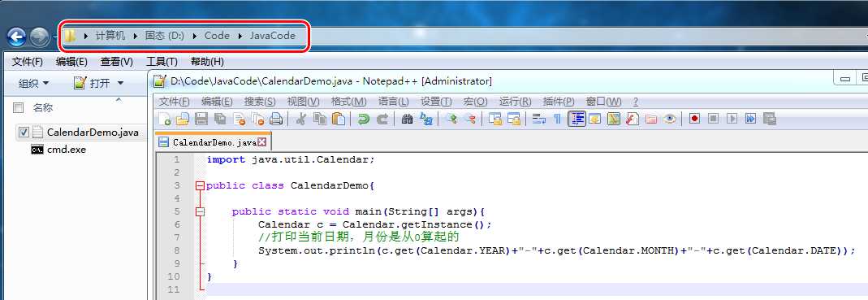
Task: Open Notepad++ 编辑(E) menu
Action: pyautogui.click(x=217, y=102)
